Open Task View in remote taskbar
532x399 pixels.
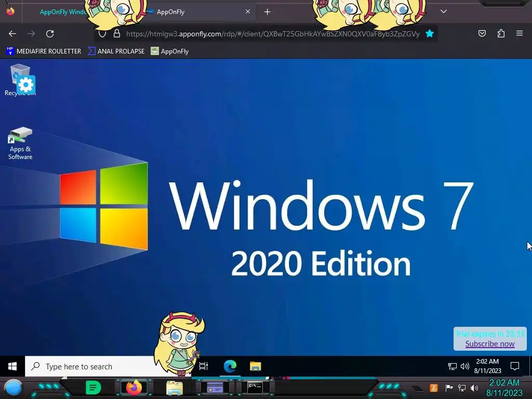204,366
